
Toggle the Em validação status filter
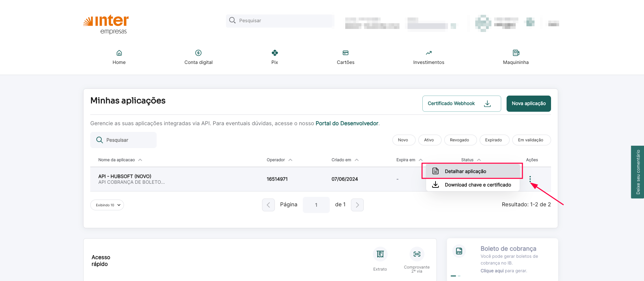tap(531, 140)
